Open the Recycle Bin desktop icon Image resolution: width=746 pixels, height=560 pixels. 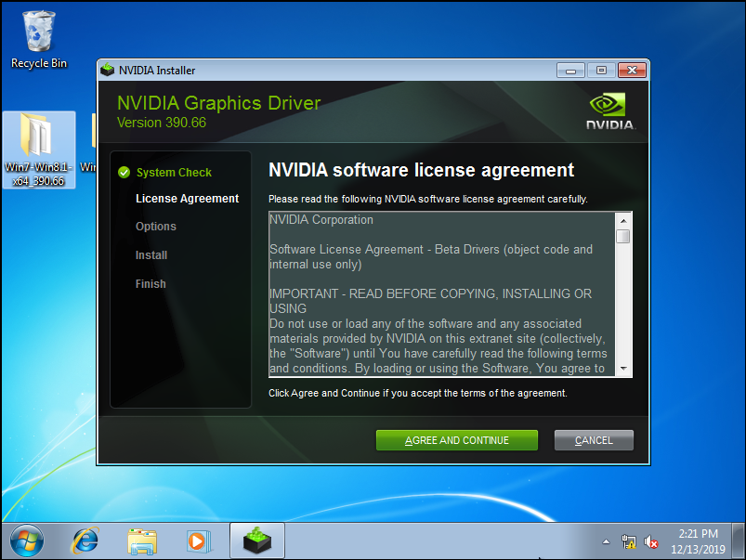[39, 41]
